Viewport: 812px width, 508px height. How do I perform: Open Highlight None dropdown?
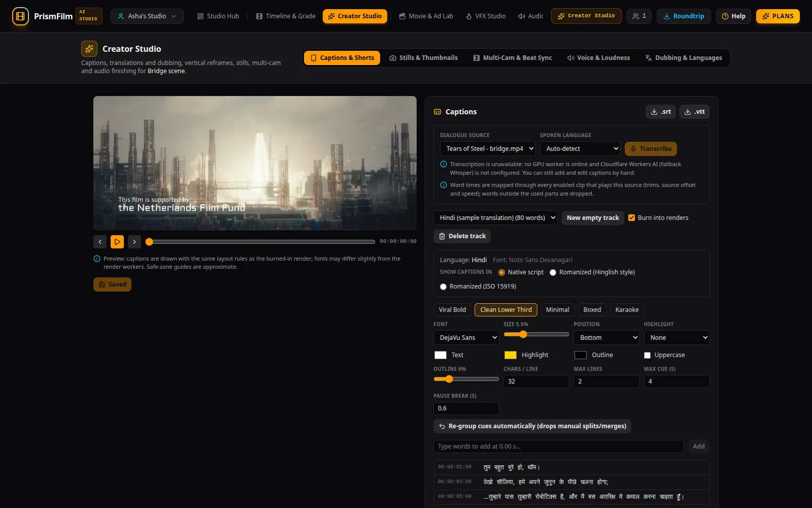point(676,338)
